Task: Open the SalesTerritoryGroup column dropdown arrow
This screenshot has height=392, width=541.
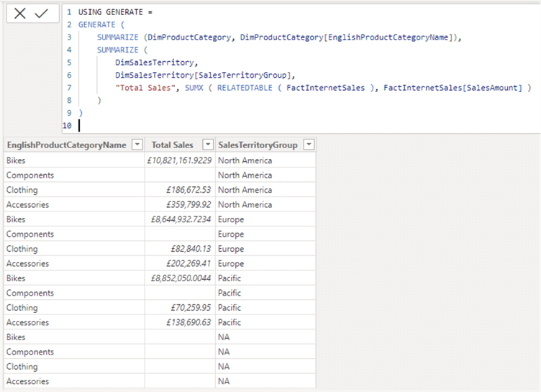Action: click(308, 145)
